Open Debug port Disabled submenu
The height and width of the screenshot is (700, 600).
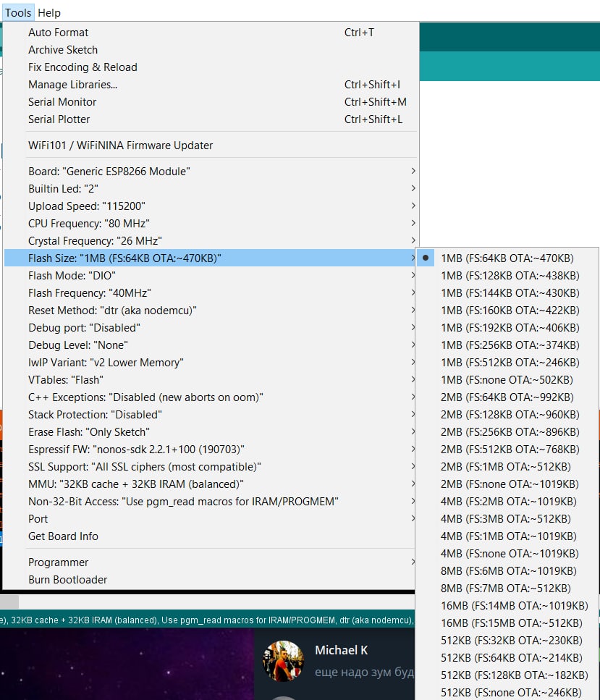[210, 328]
